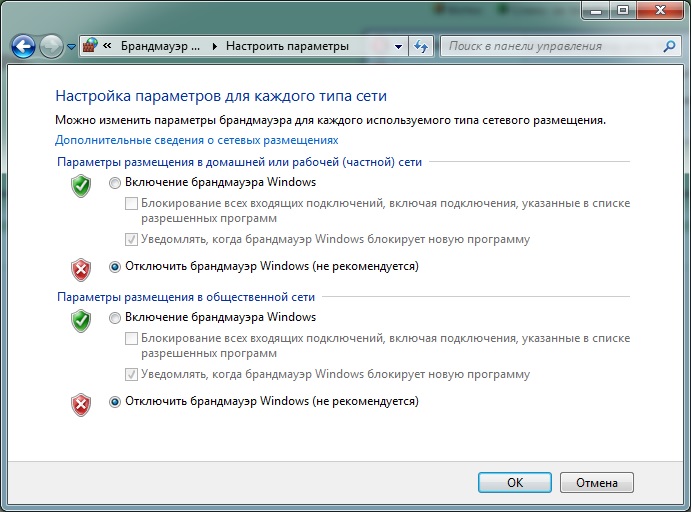Click the greyed Forward arrow button

(51, 46)
